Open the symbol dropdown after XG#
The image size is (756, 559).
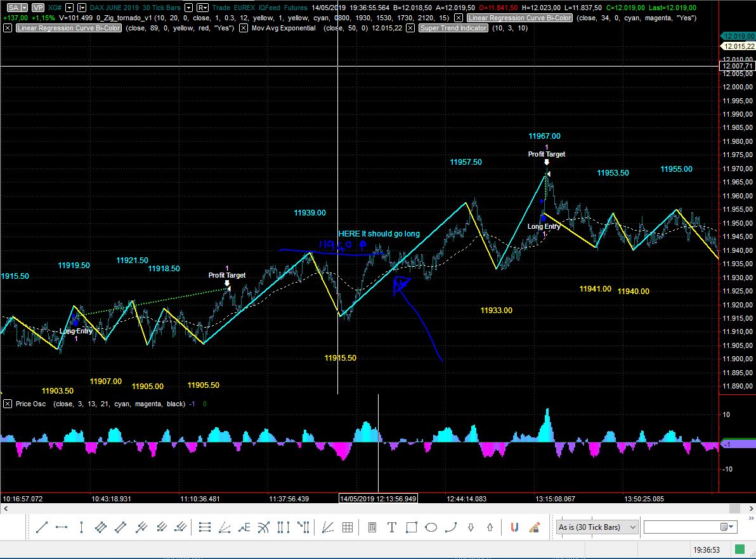coord(69,8)
